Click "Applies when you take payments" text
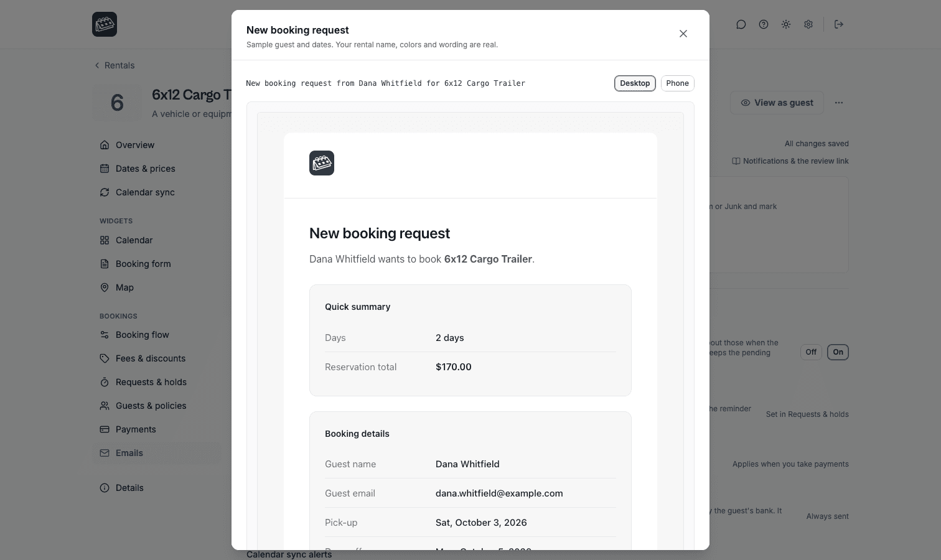 click(790, 464)
